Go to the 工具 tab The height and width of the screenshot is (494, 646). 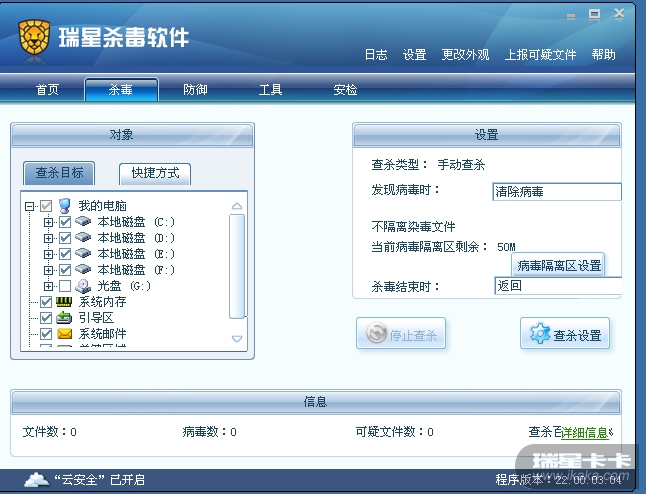click(270, 89)
